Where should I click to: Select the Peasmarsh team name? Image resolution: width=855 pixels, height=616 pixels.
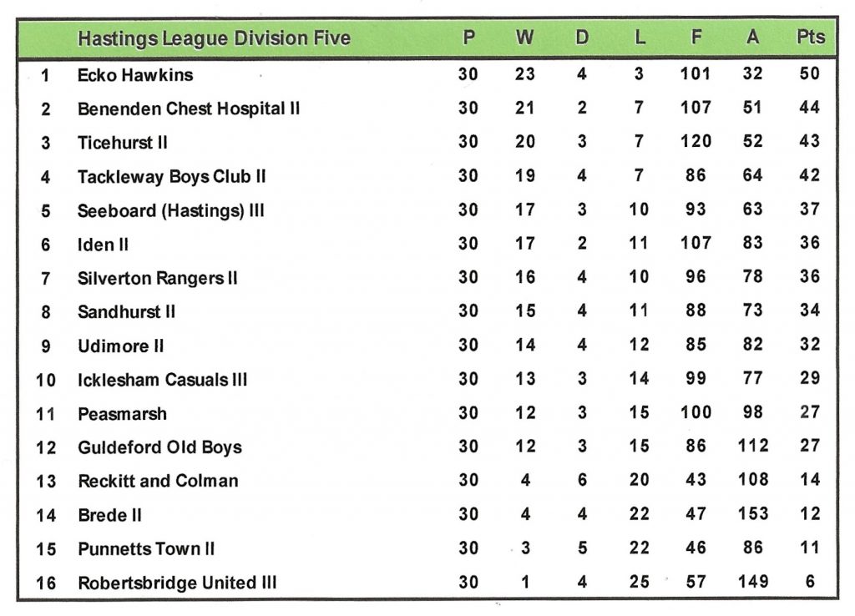(122, 414)
